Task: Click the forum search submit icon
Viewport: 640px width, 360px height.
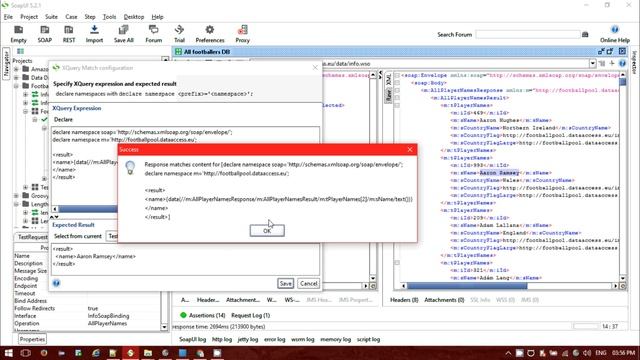Action: 585,35
